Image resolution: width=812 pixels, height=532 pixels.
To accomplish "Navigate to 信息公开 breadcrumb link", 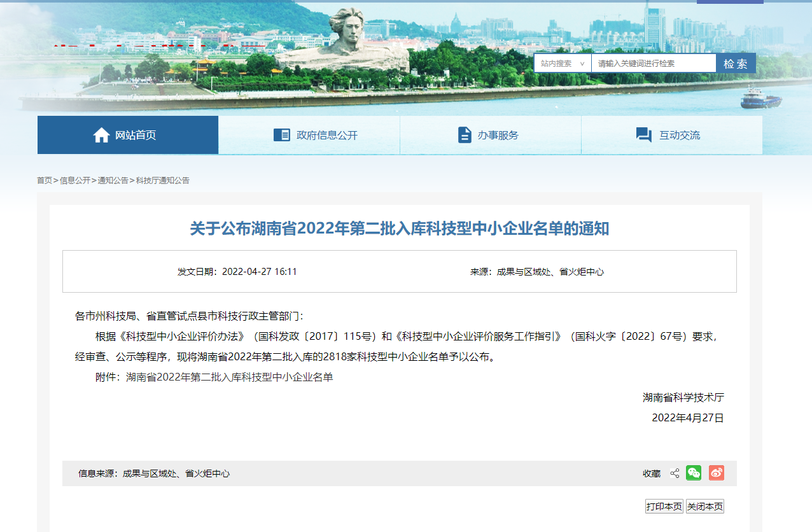I will 75,181.
